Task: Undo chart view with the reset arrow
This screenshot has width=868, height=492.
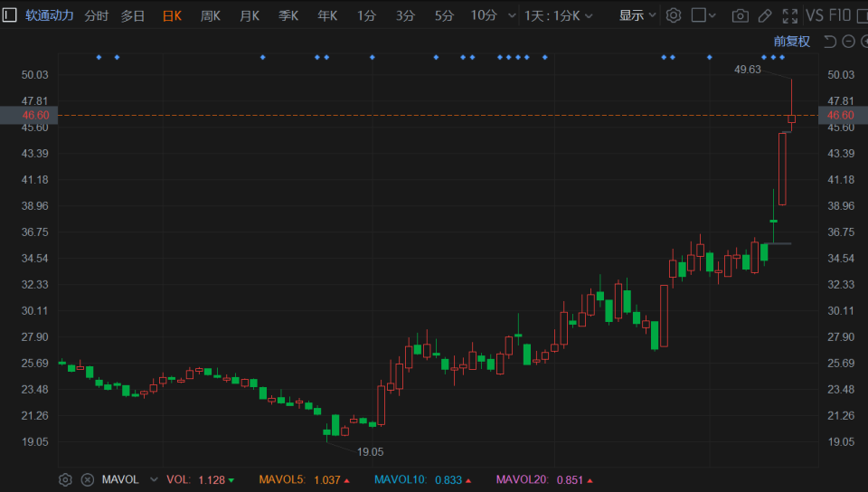Action: click(x=830, y=42)
